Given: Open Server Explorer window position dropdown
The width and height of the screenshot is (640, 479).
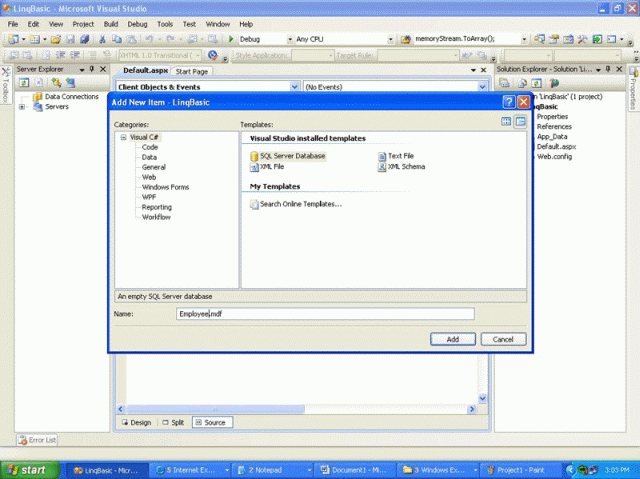Looking at the screenshot, I should pyautogui.click(x=82, y=70).
